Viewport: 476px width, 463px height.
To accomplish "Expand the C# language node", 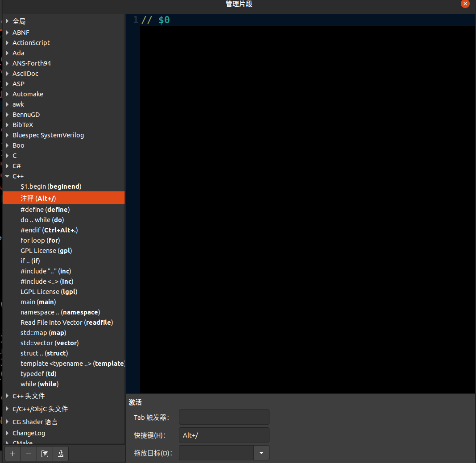I will pyautogui.click(x=7, y=166).
